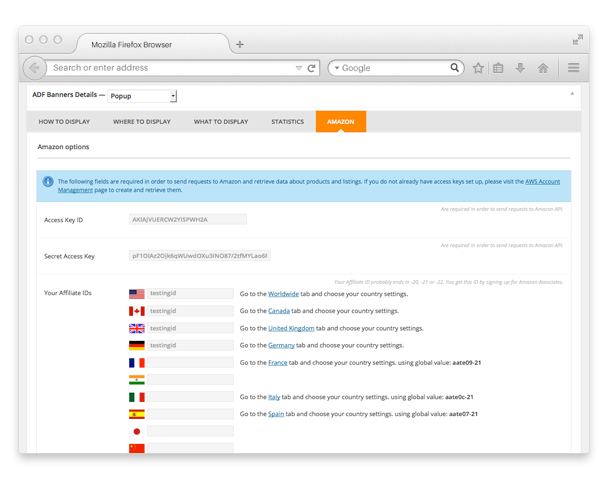Edit the Canada affiliate ID field
This screenshot has height=479, width=615.
pos(190,311)
